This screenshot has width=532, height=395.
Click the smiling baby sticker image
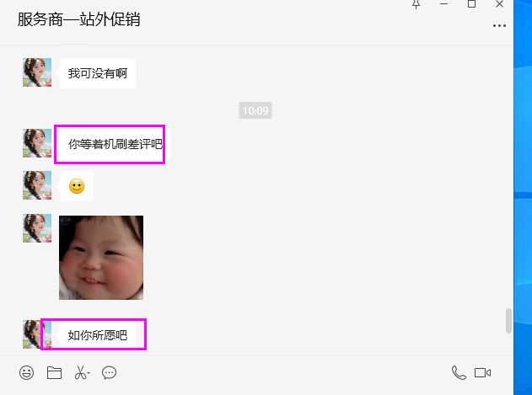pos(101,258)
